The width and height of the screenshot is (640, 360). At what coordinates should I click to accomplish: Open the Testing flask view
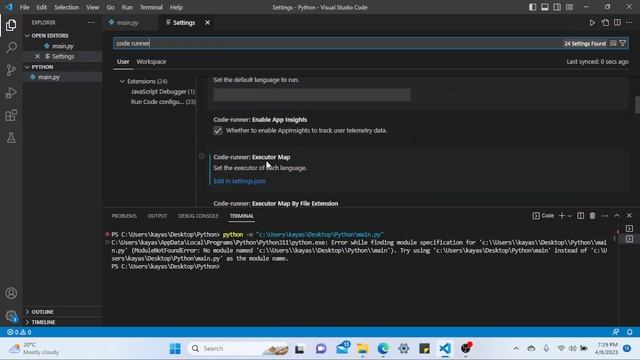(11, 138)
